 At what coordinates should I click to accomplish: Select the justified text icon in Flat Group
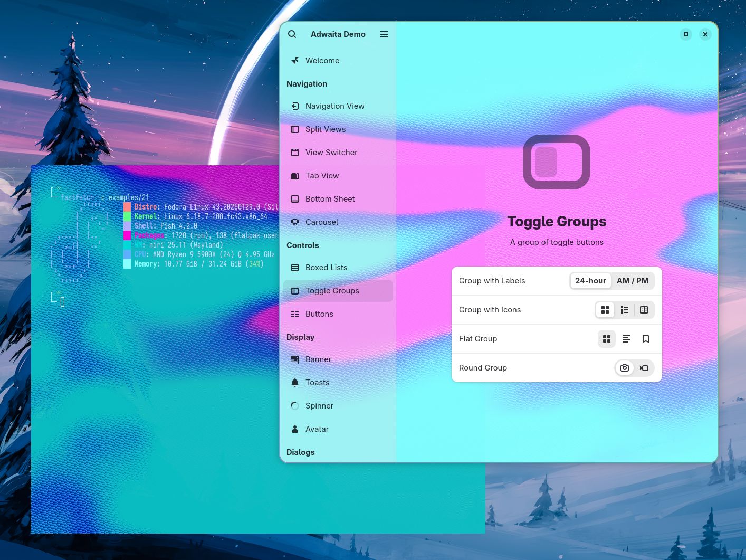[x=626, y=339]
